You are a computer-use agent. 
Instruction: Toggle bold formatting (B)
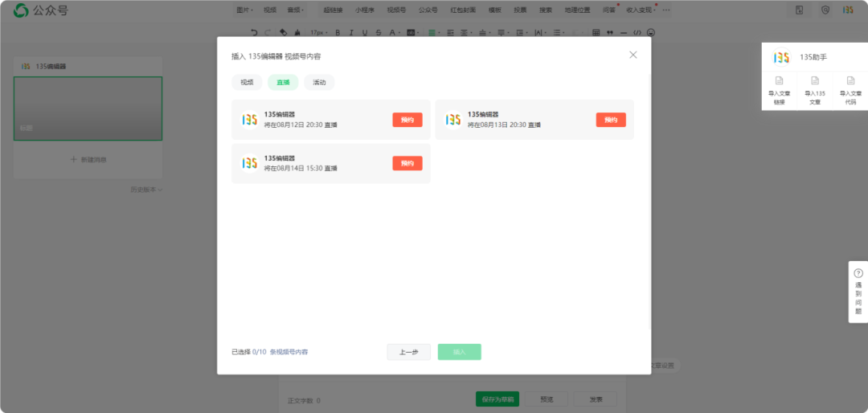click(x=338, y=32)
